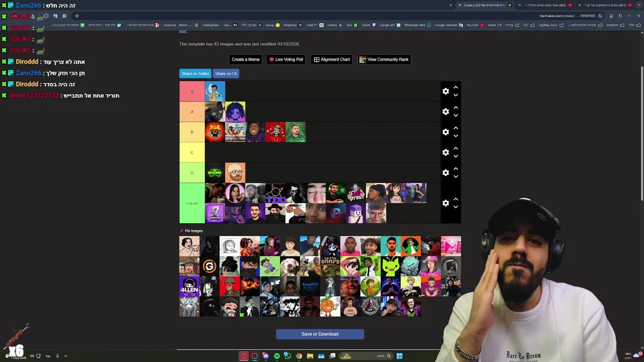Image resolution: width=644 pixels, height=362 pixels.
Task: Open WhatsApp Web bookmark
Action: pos(417,25)
